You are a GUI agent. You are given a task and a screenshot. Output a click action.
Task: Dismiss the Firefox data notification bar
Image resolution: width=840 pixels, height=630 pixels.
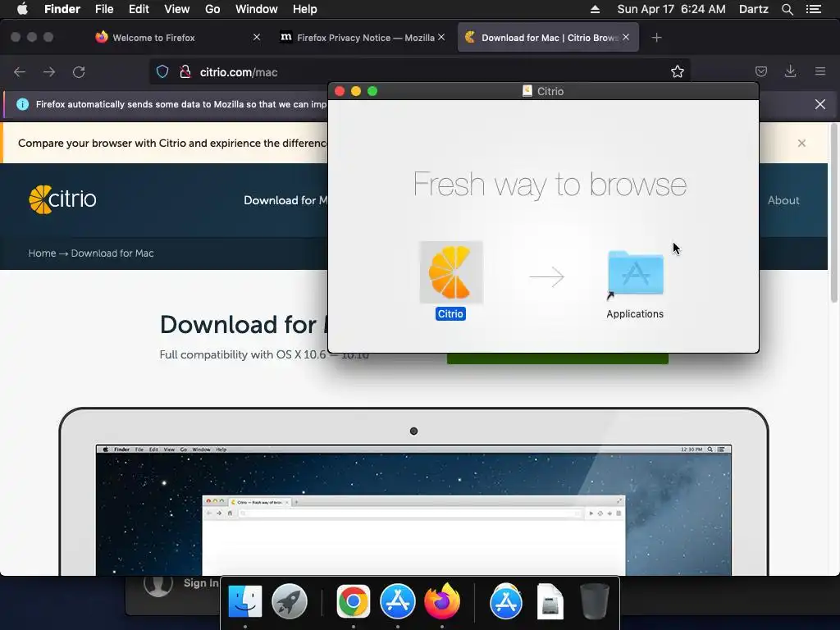click(x=820, y=104)
